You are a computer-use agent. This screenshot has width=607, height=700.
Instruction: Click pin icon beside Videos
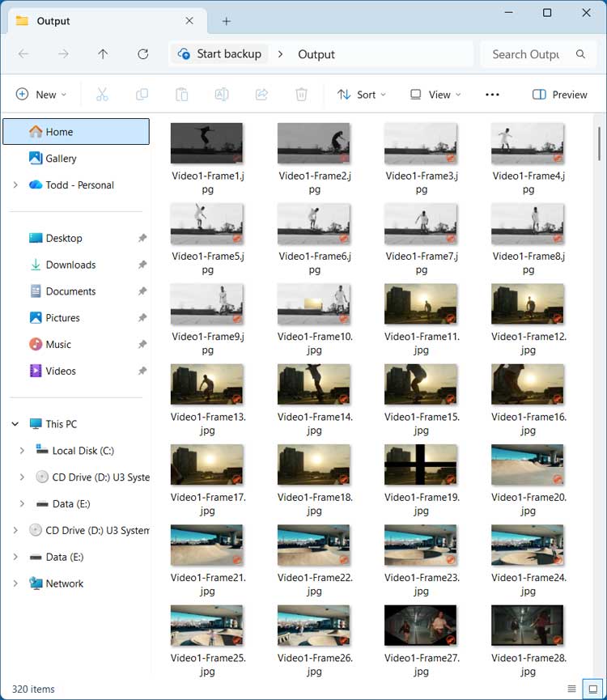click(x=142, y=371)
